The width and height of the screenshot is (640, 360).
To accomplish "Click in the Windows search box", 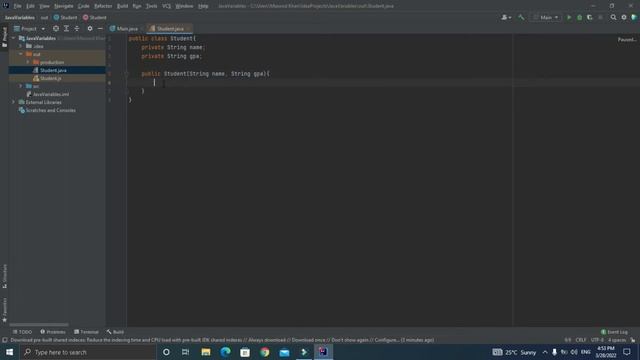I will tap(88, 352).
